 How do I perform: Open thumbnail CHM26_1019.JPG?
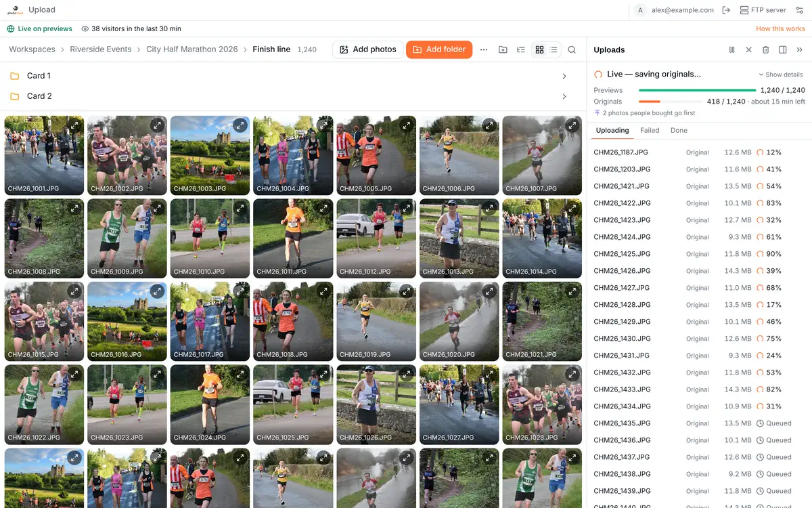(x=376, y=322)
